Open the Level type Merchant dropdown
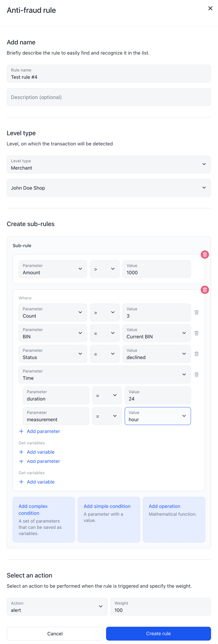218x644 pixels. (x=109, y=164)
